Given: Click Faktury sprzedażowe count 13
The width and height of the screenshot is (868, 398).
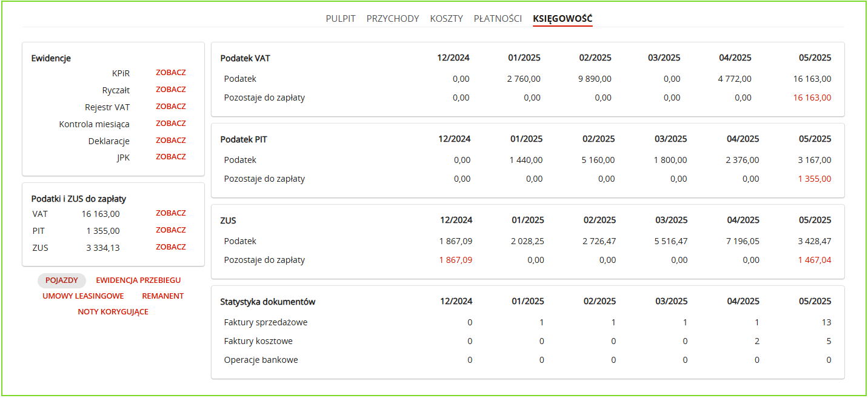Looking at the screenshot, I should (827, 322).
